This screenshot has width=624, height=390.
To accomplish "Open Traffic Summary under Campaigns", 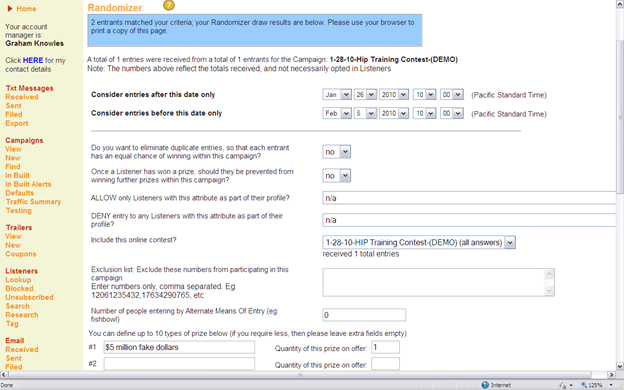I will click(x=33, y=202).
